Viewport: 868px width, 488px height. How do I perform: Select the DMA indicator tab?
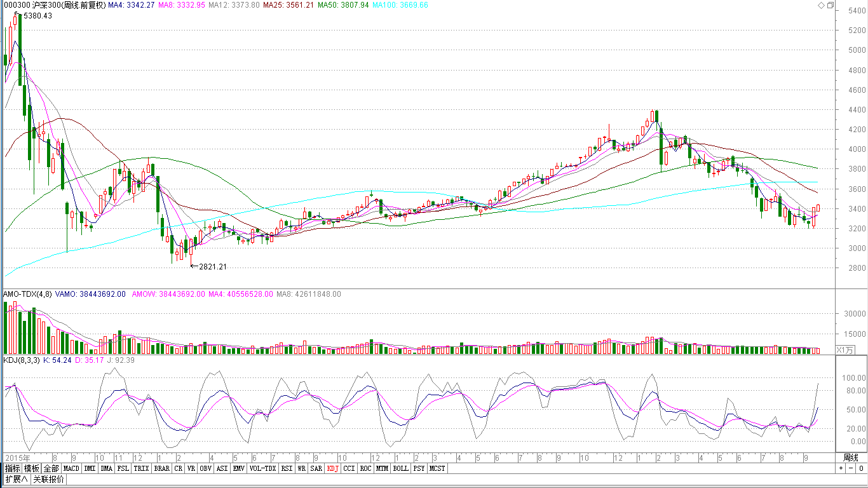tap(107, 469)
